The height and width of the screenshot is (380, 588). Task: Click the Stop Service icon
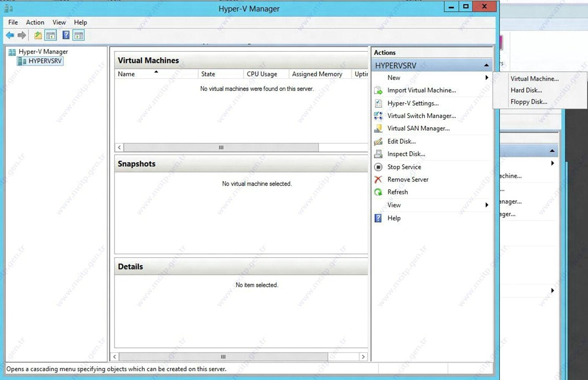pyautogui.click(x=378, y=167)
